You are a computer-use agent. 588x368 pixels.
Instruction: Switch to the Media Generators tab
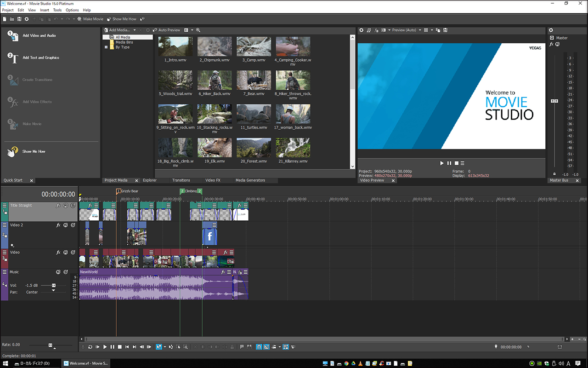[x=250, y=180]
